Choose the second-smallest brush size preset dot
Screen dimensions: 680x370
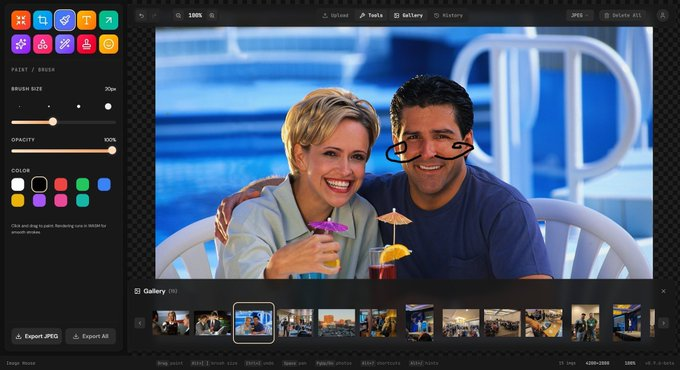click(49, 106)
